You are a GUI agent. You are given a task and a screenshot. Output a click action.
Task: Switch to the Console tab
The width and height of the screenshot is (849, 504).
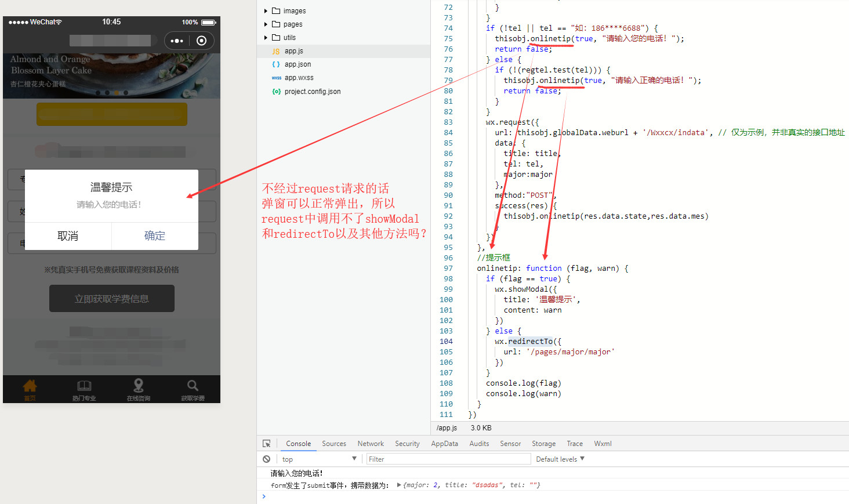[x=298, y=444]
